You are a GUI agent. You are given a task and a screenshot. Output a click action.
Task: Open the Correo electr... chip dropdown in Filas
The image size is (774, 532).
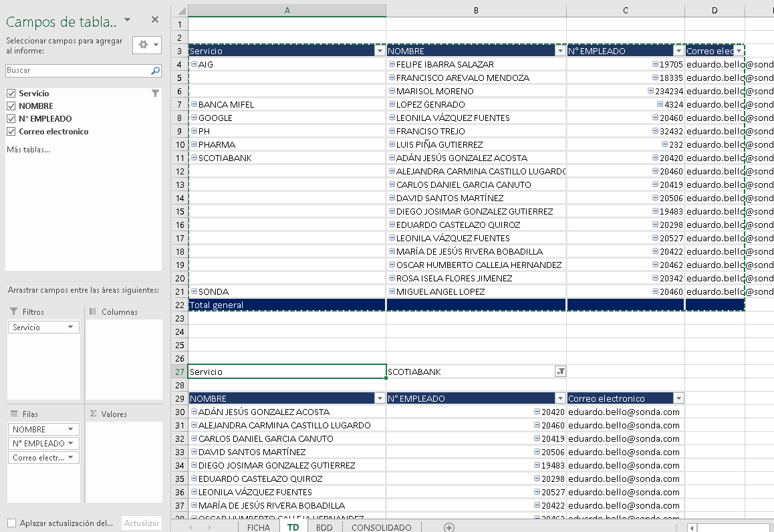(71, 458)
